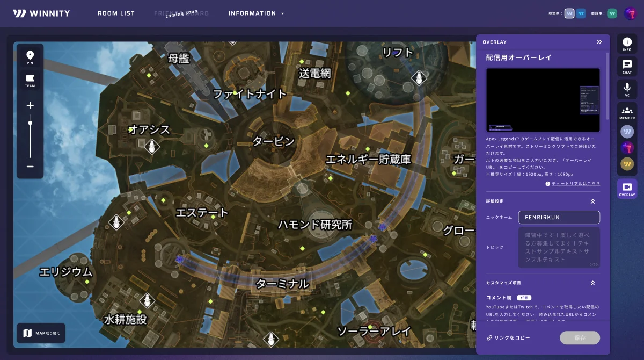Click the map zoom slider handle

30,123
